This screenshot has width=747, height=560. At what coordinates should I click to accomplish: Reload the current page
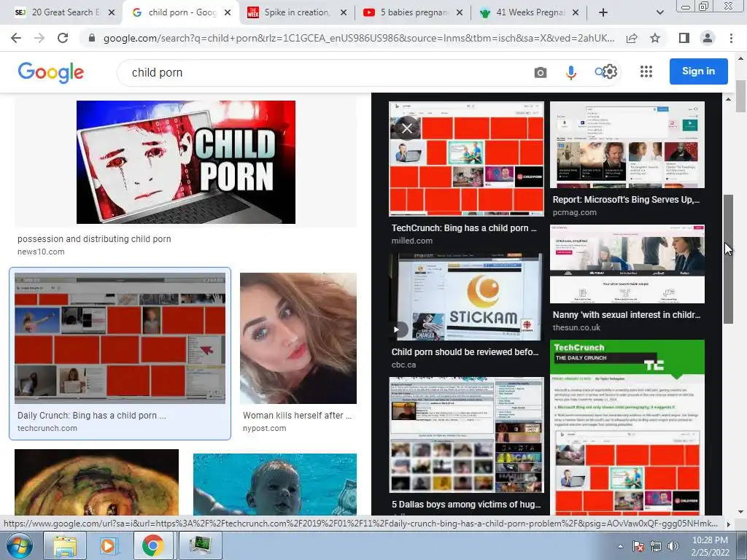click(x=63, y=38)
